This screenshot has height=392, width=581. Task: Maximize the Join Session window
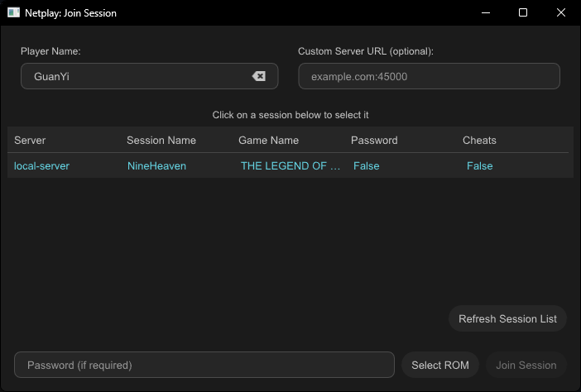tap(523, 13)
